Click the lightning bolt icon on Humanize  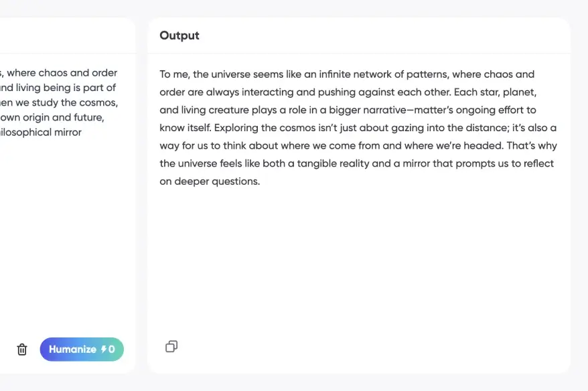coord(104,349)
